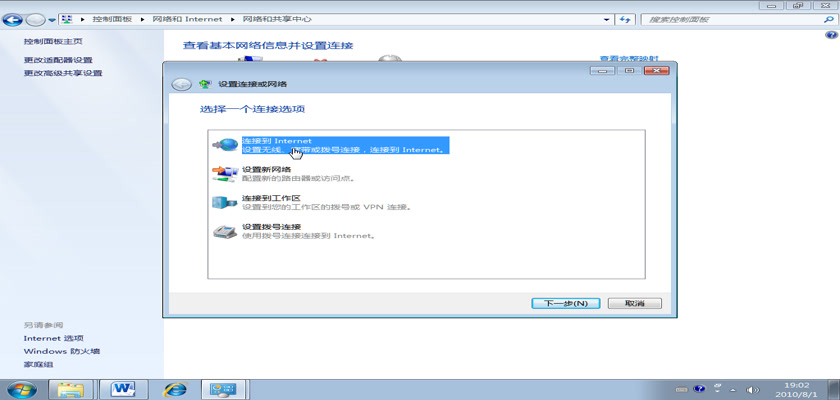Click the 下一步(N) button

coord(566,302)
